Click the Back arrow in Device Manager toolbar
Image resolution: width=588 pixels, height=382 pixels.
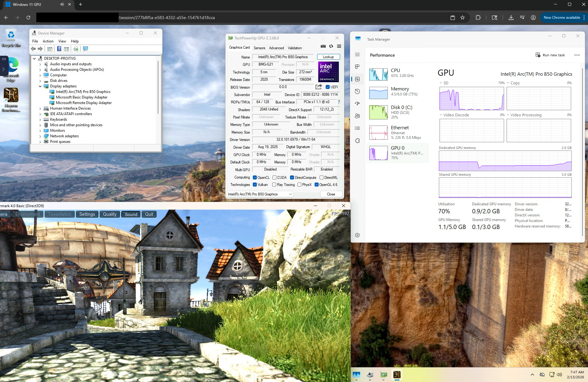[x=34, y=49]
